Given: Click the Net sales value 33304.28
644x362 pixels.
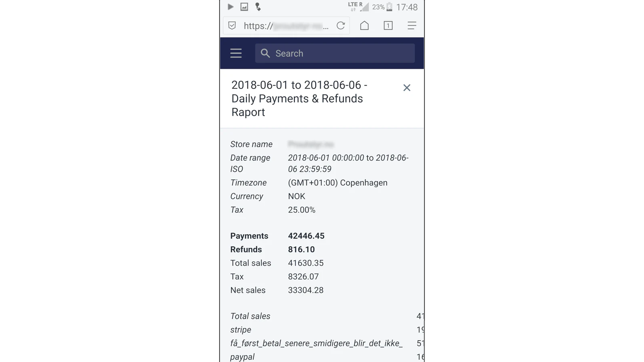Looking at the screenshot, I should pyautogui.click(x=305, y=290).
